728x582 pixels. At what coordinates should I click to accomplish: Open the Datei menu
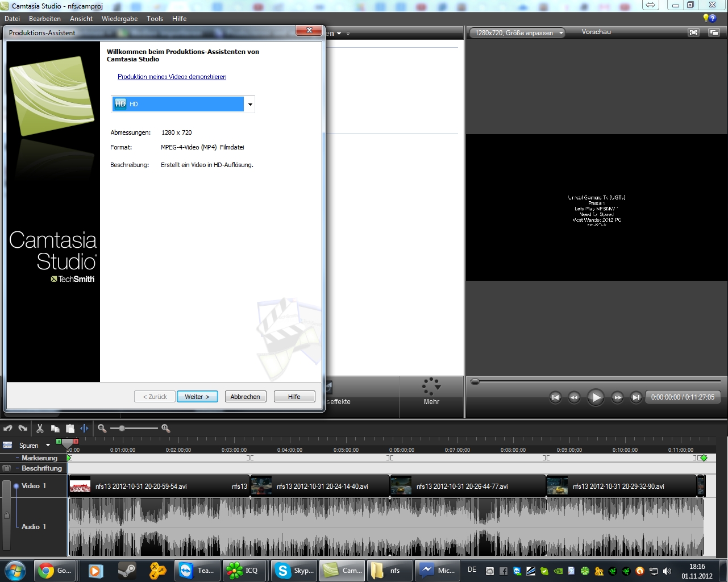(x=13, y=19)
